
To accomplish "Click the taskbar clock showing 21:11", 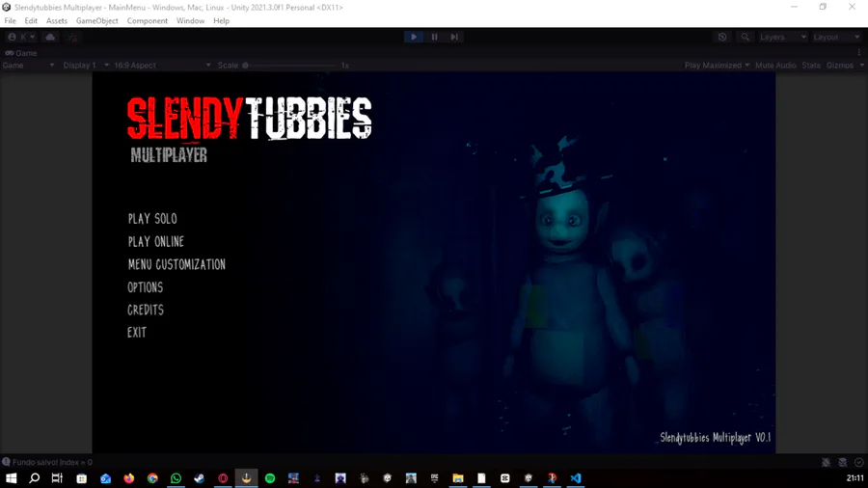I will point(854,478).
